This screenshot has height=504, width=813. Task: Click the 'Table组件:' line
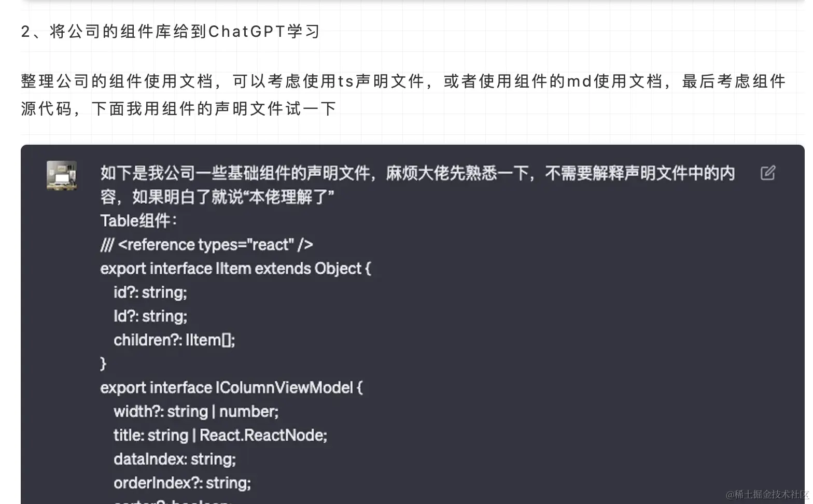tap(138, 221)
